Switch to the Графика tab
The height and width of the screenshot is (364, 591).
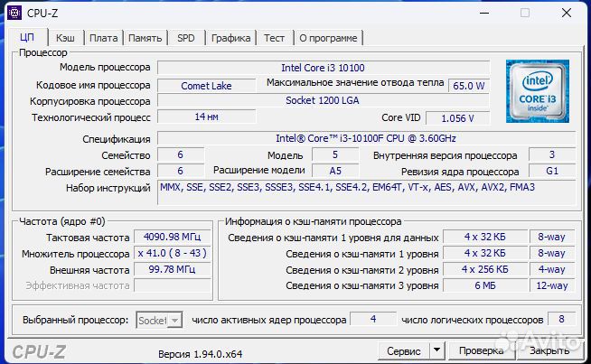pyautogui.click(x=230, y=38)
